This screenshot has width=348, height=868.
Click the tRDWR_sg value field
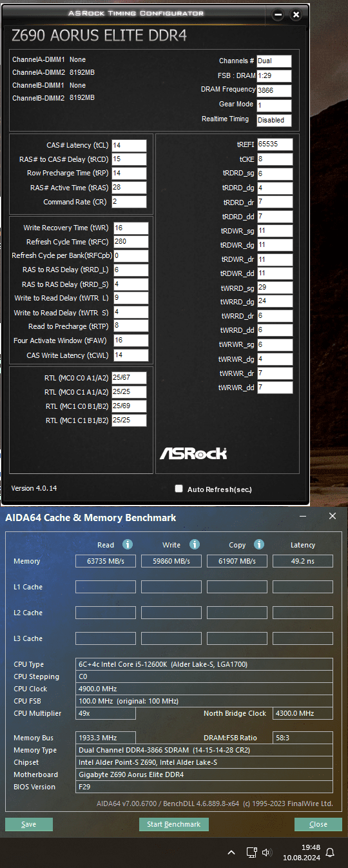[275, 231]
